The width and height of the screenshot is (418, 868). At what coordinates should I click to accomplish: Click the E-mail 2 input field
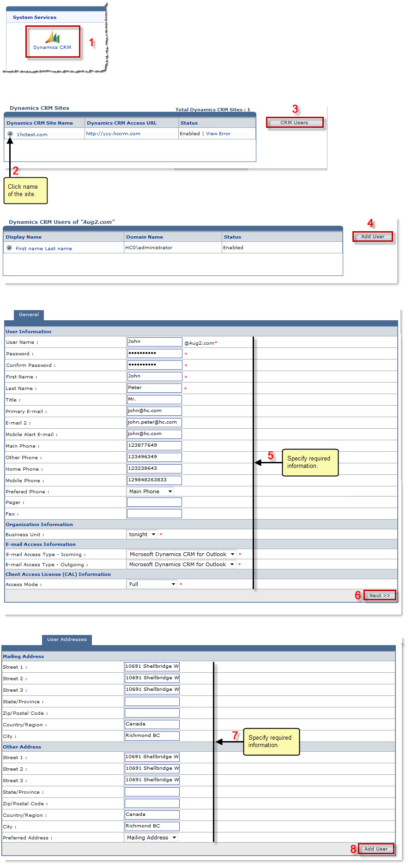pyautogui.click(x=154, y=423)
